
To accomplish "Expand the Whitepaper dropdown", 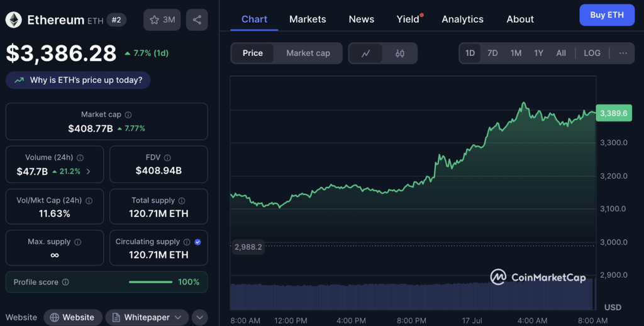I will (x=147, y=317).
